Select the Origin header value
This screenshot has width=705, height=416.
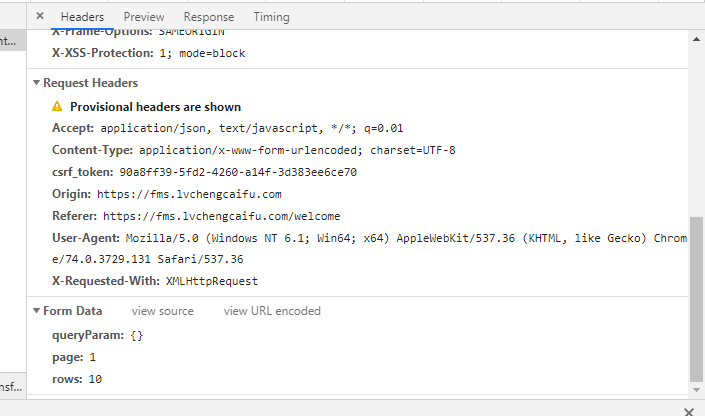click(192, 194)
